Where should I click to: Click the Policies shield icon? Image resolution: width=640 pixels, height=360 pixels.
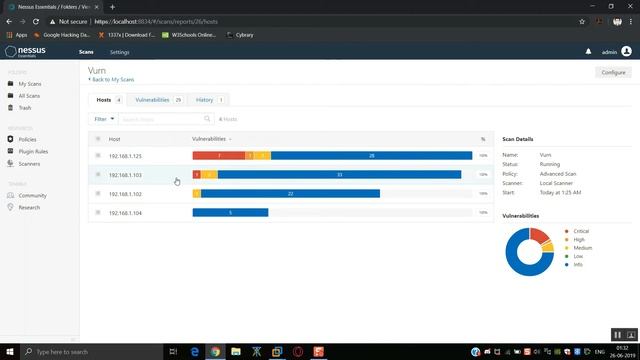pyautogui.click(x=11, y=139)
